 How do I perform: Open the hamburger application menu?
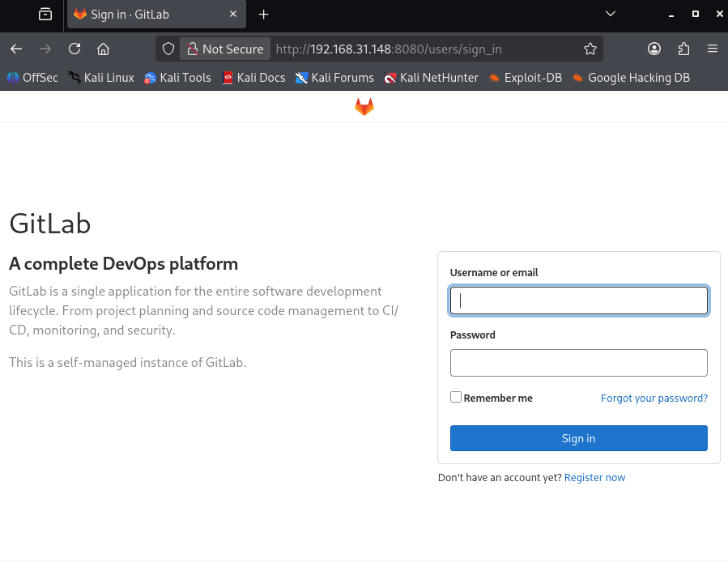coord(712,49)
